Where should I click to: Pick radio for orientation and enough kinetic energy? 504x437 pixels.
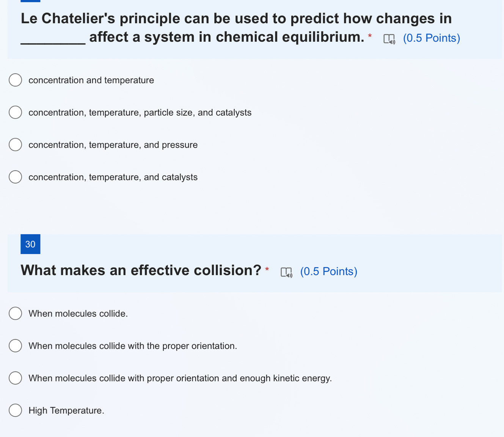tap(16, 378)
